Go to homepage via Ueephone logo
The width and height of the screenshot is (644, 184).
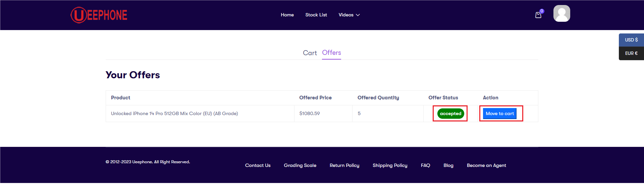pyautogui.click(x=99, y=15)
